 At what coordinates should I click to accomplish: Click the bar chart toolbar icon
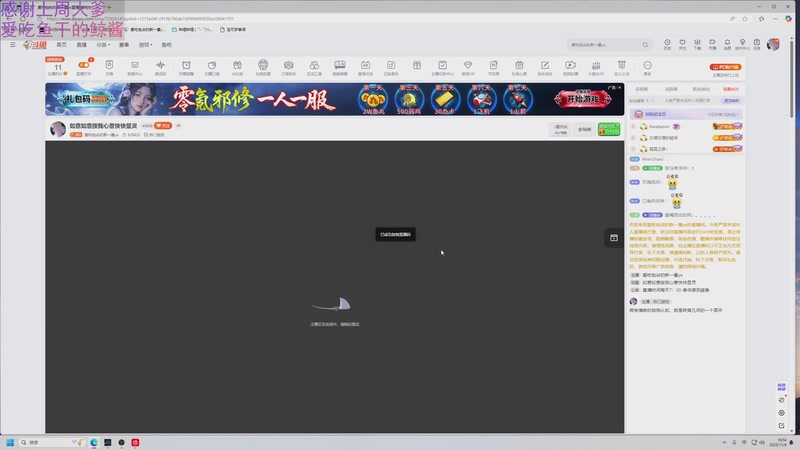click(x=596, y=65)
